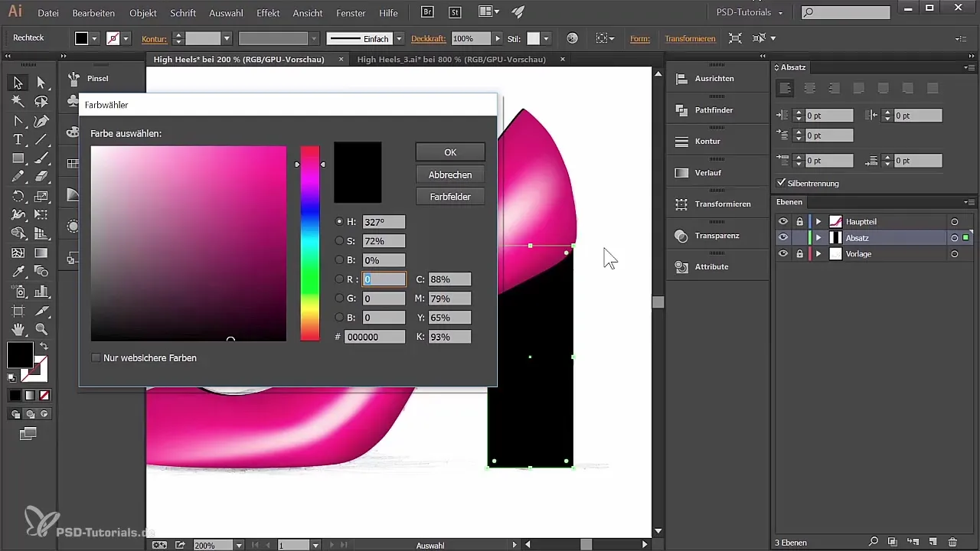This screenshot has width=980, height=551.
Task: Click the hex color input field
Action: pyautogui.click(x=374, y=337)
